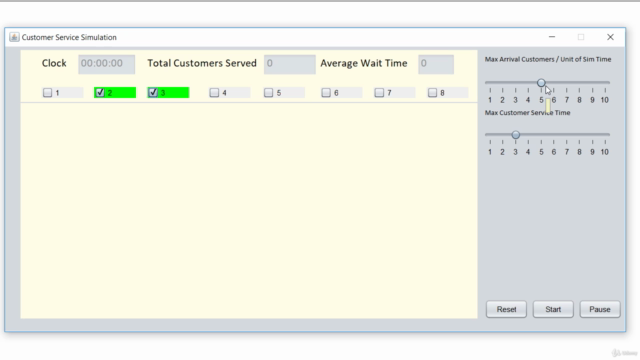Click the 'Average Wait Time' label
Image resolution: width=640 pixels, height=360 pixels.
point(364,63)
